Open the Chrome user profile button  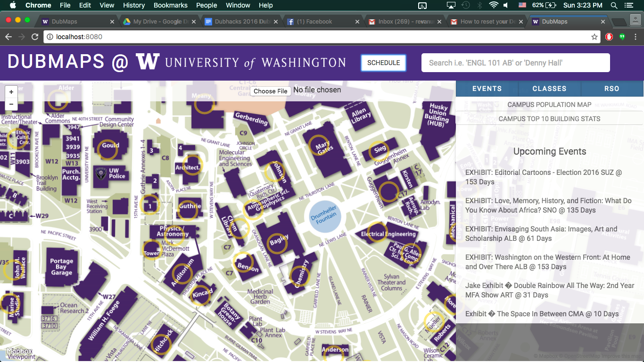tap(636, 21)
